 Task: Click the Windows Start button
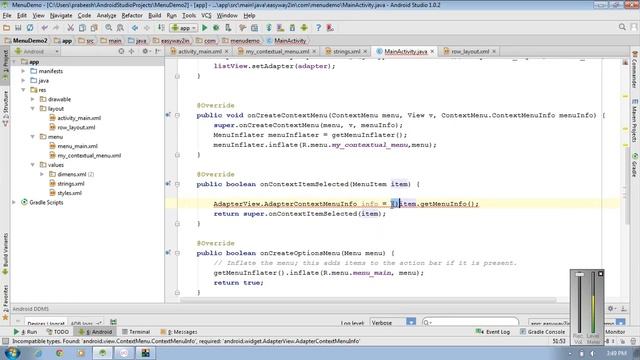point(12,353)
